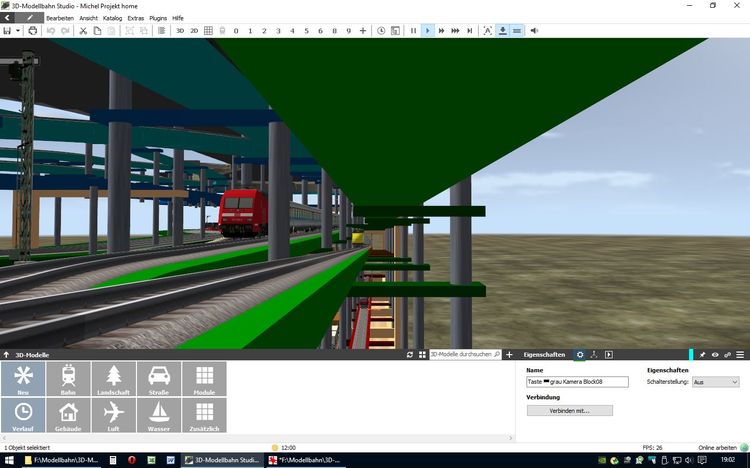Image resolution: width=750 pixels, height=468 pixels.
Task: Open the Hilfe menu
Action: click(x=178, y=18)
